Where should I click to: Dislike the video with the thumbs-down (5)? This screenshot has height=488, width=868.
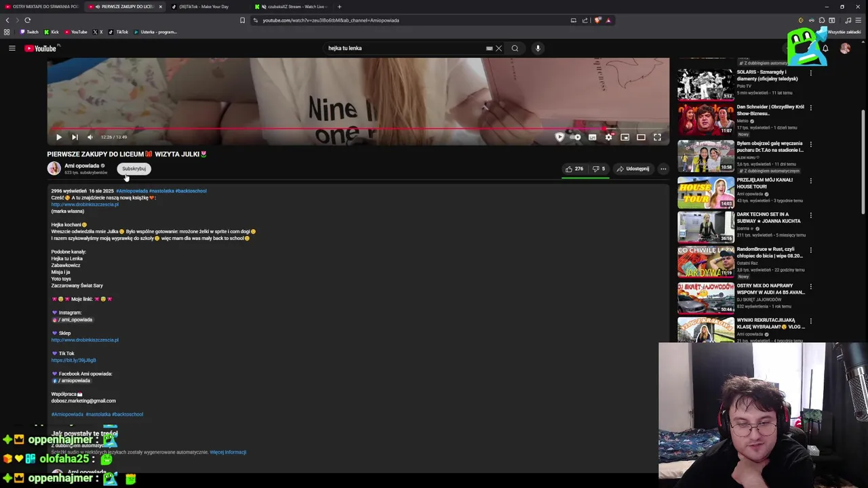pos(599,169)
